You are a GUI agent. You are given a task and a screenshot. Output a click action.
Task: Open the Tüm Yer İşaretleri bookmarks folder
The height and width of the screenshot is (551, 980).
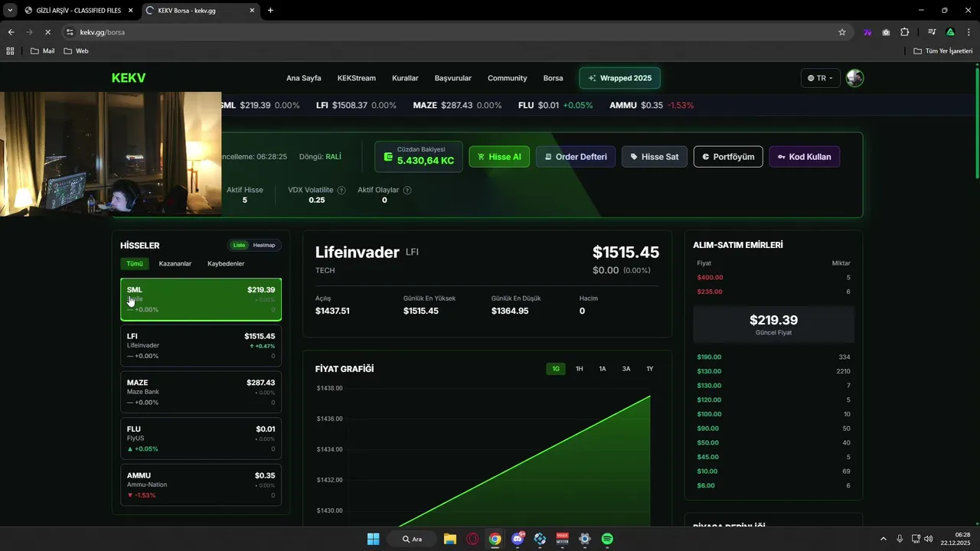click(943, 51)
